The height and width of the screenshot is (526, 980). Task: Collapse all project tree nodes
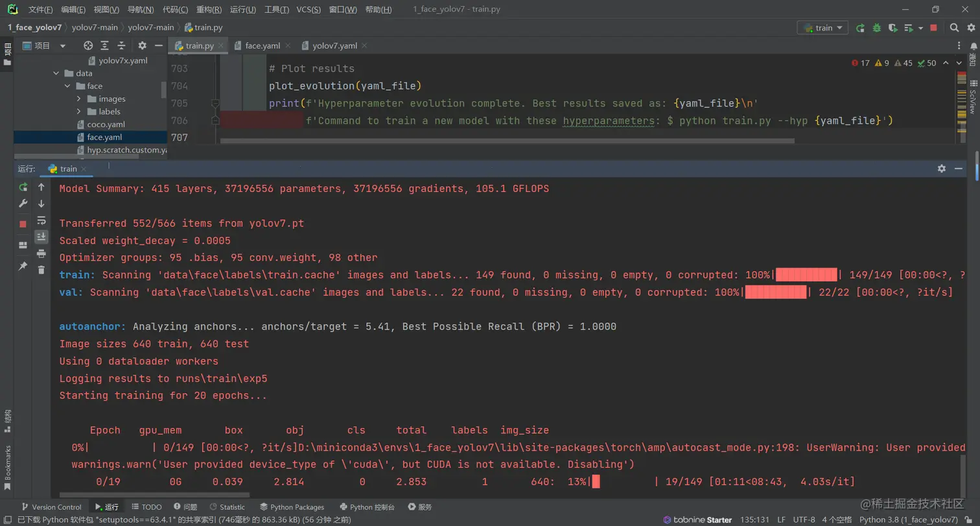point(121,45)
